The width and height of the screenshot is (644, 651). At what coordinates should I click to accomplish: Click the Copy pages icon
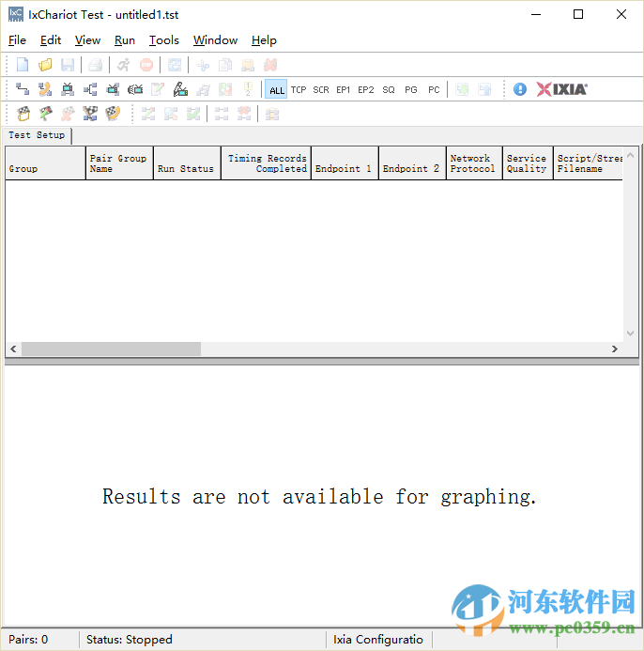225,65
